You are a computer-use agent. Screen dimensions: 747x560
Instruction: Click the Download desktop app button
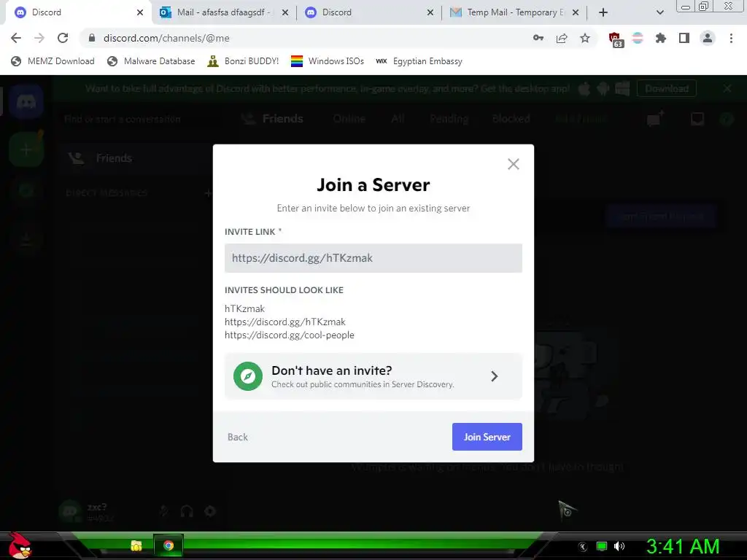click(x=667, y=88)
